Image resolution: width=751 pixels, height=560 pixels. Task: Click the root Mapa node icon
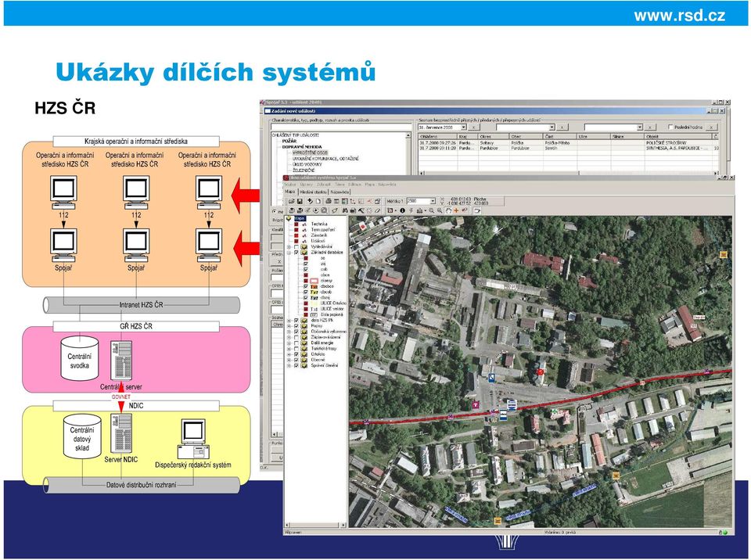coord(289,218)
